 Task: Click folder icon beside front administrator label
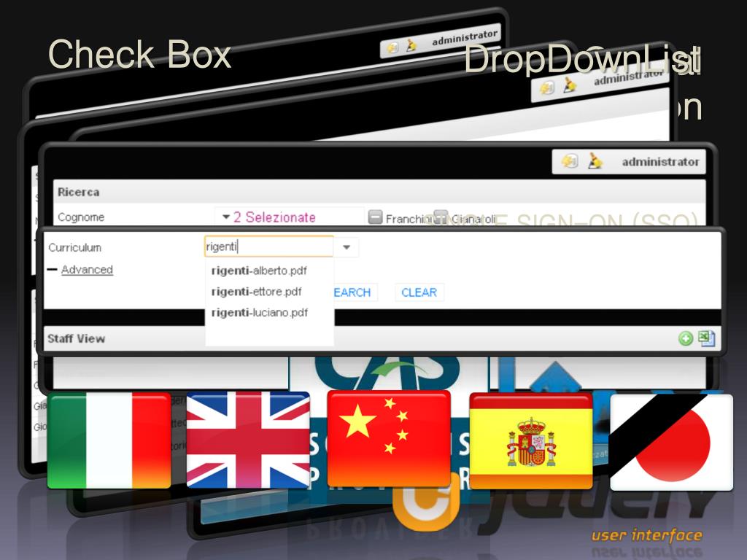(570, 161)
